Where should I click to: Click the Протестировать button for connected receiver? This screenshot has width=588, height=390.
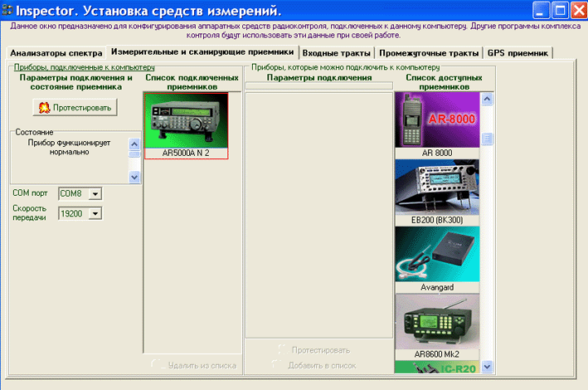click(75, 108)
